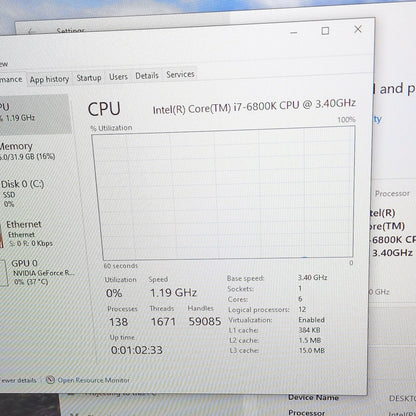The height and width of the screenshot is (416, 416).
Task: Go back with the Settings back arrow
Action: point(32,31)
